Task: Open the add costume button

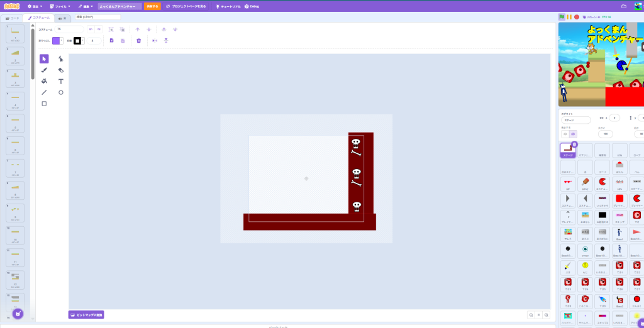Action: pos(18,314)
